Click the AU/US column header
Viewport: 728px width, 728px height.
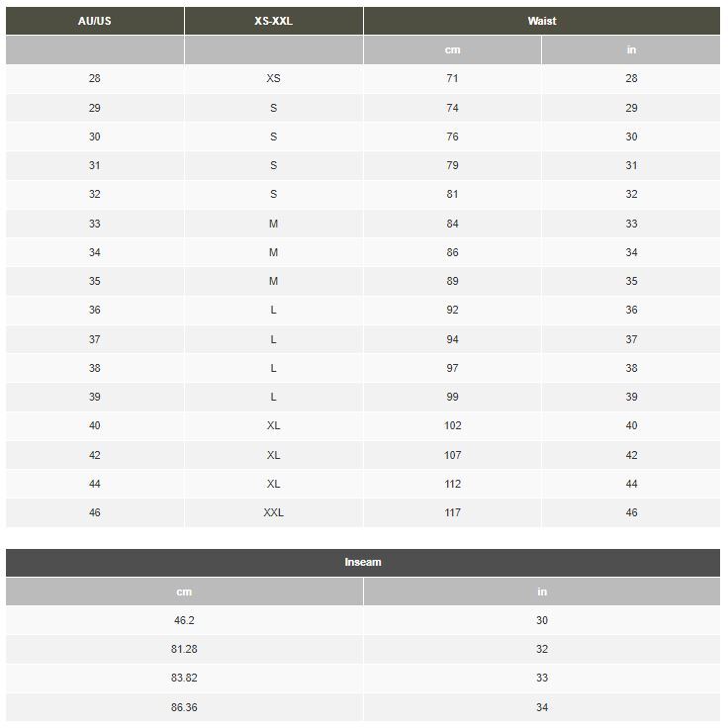(95, 21)
